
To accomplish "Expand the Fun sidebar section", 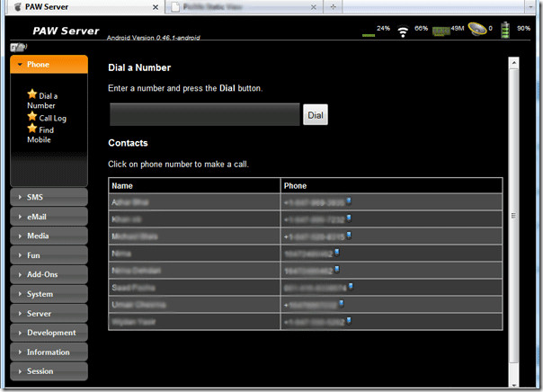I will 49,255.
